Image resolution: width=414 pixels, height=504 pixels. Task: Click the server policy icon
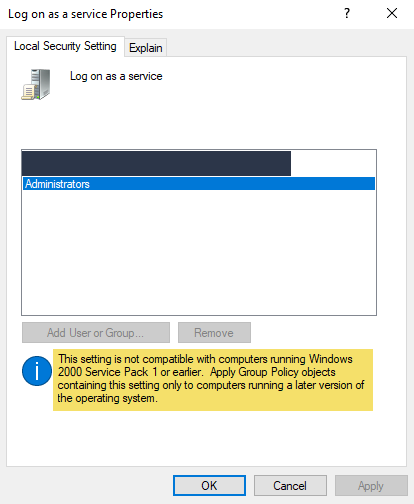(36, 84)
